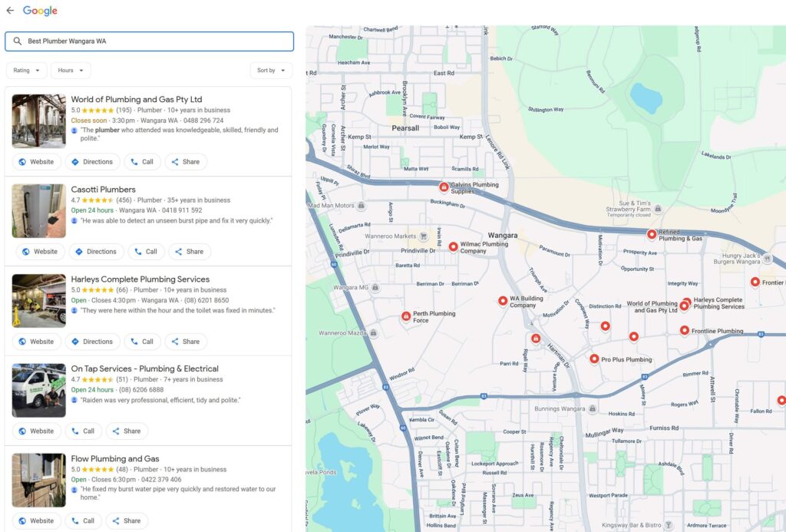Open the Flow Plumbing and Gas listing title
The image size is (786, 532).
coord(115,459)
